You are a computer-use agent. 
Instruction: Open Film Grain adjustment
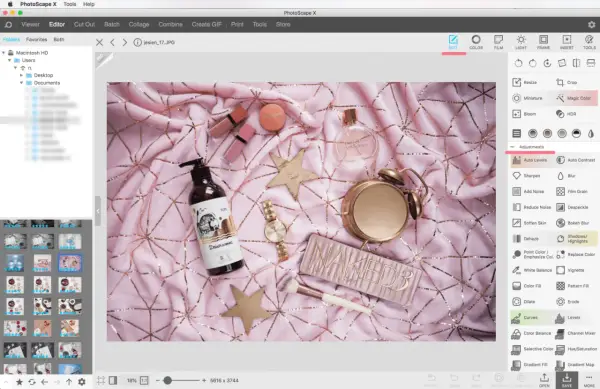(x=572, y=192)
